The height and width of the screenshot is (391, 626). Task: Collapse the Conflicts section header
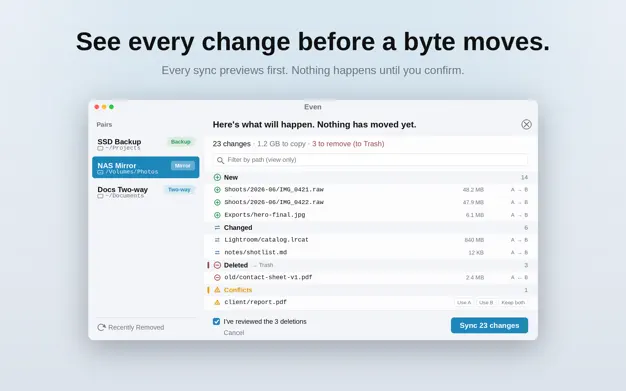coord(370,290)
